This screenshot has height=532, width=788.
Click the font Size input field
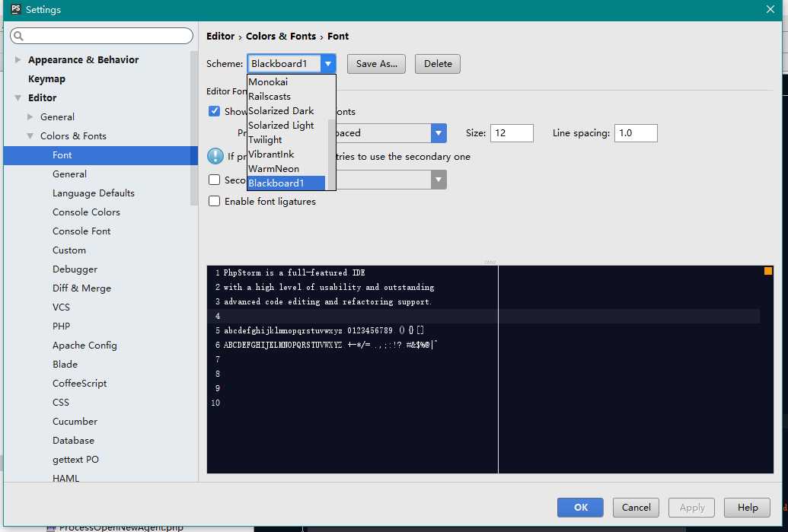click(512, 133)
